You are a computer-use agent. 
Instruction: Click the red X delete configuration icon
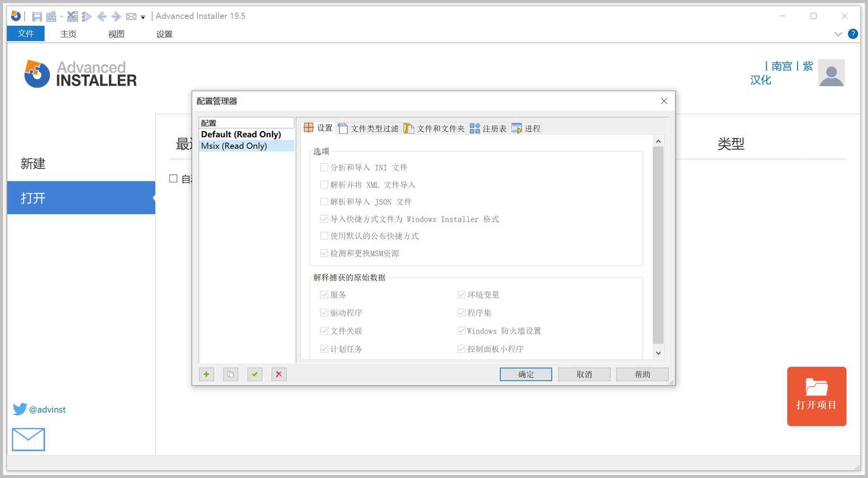pyautogui.click(x=279, y=374)
